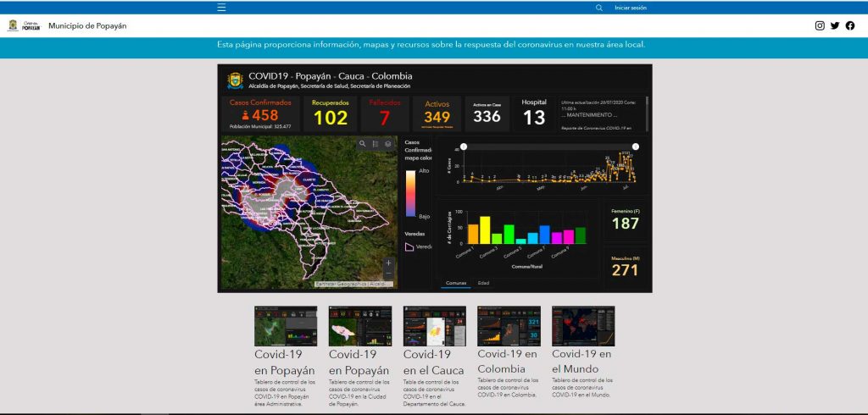Open the first Covid-19 en Popayán thumbnail
This screenshot has width=868, height=415.
286,326
